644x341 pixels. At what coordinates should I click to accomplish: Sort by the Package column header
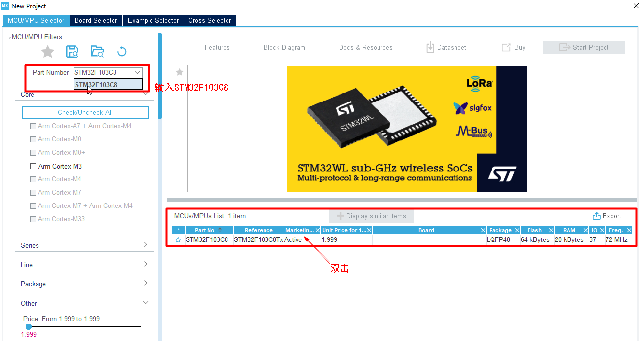[500, 230]
